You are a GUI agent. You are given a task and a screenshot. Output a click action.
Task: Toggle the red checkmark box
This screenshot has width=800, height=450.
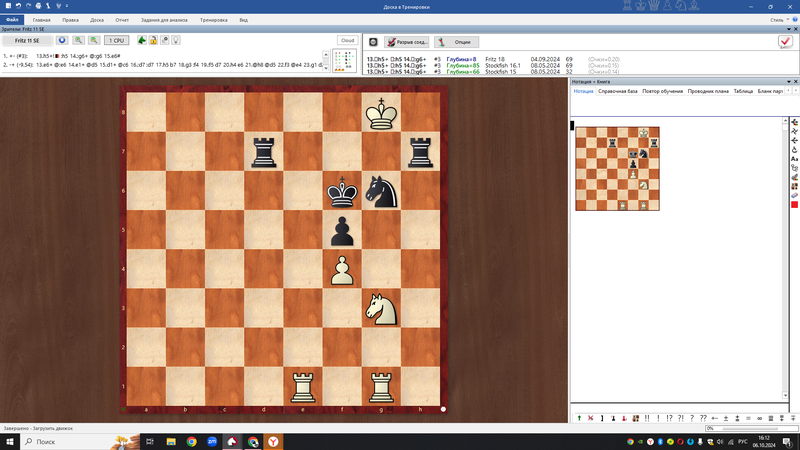785,42
